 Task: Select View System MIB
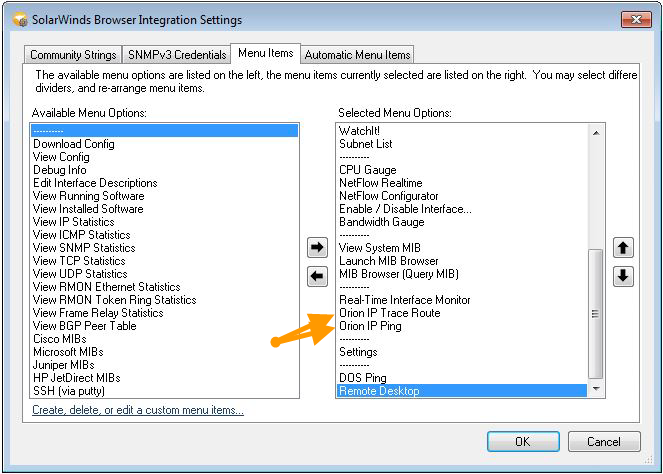click(462, 248)
